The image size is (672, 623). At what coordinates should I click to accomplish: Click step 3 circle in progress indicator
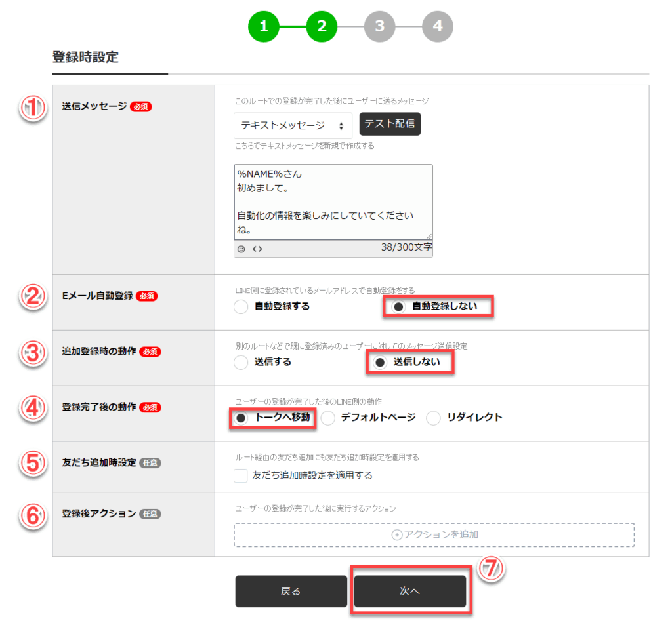380,26
